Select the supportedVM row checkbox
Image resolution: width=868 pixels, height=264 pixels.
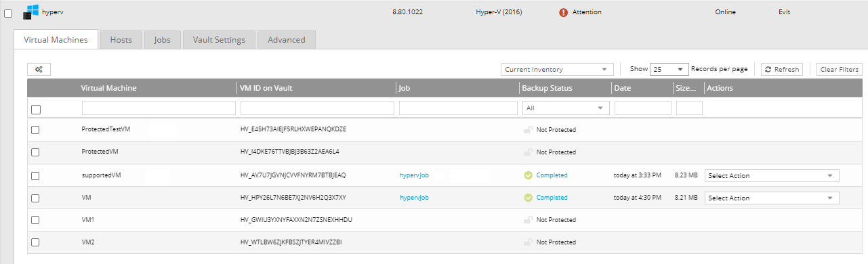(35, 176)
